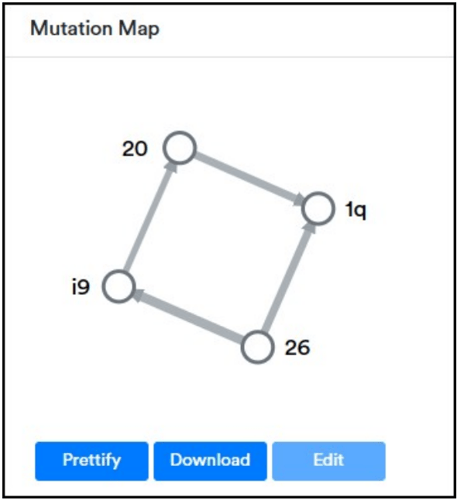This screenshot has height=500, width=457.
Task: Click the Download button
Action: point(210,461)
